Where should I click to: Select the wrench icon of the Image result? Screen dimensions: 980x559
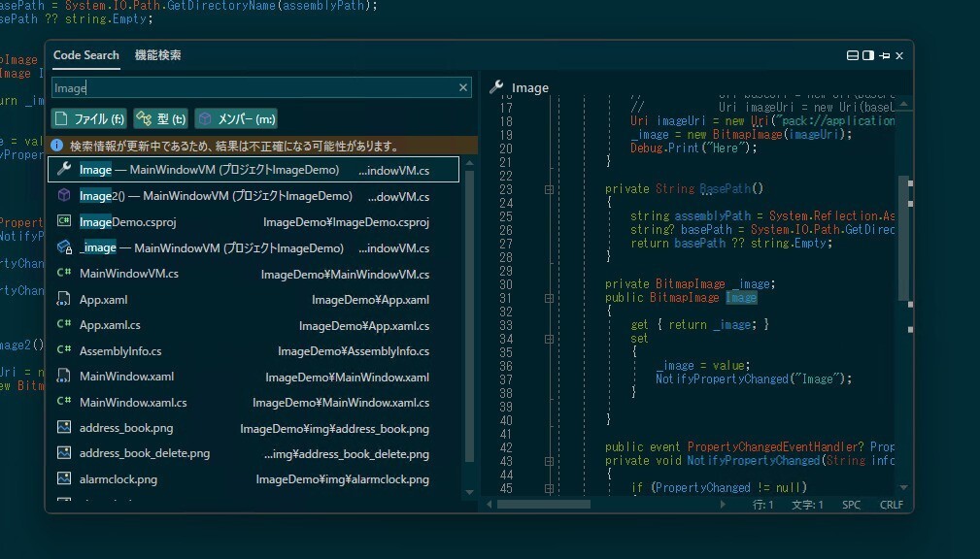pos(64,170)
